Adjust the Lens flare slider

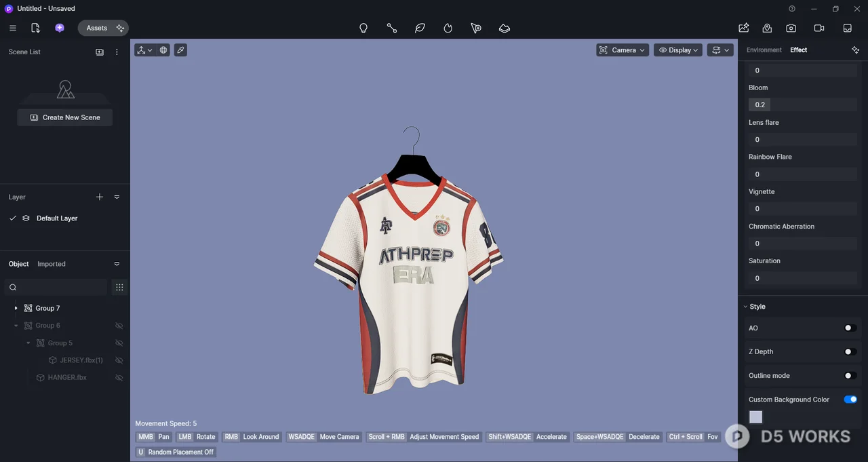(x=803, y=139)
